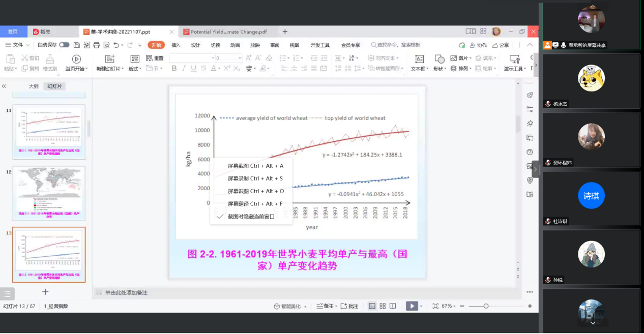Screen dimensions: 644x334
Task: Open the zoom percentage 67% dropdown
Action: [448, 306]
